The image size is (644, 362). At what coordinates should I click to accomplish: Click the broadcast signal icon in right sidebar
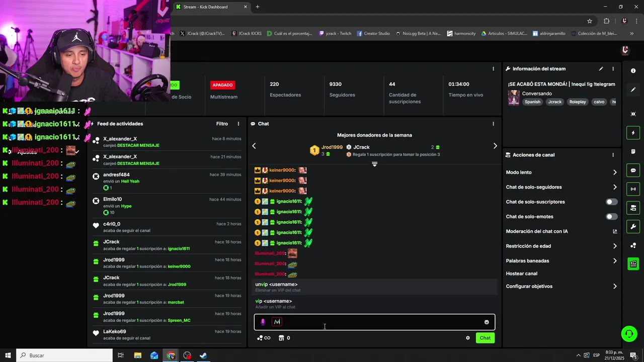[633, 189]
